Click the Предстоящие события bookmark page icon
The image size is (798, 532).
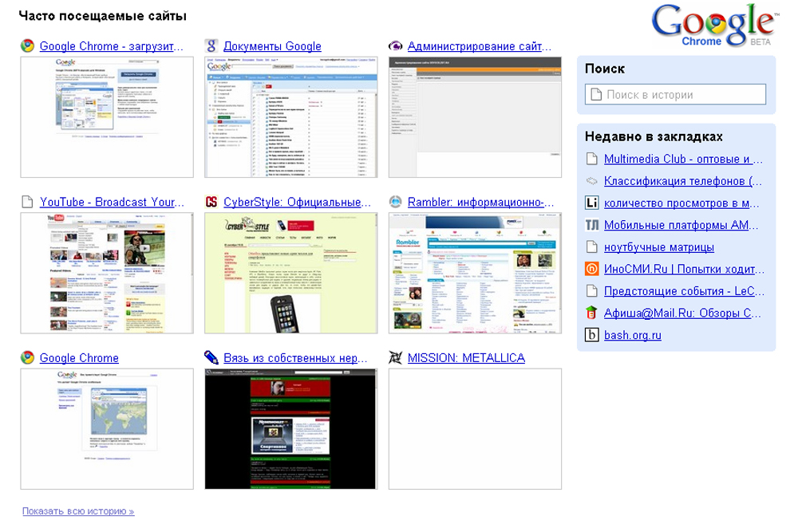click(592, 291)
